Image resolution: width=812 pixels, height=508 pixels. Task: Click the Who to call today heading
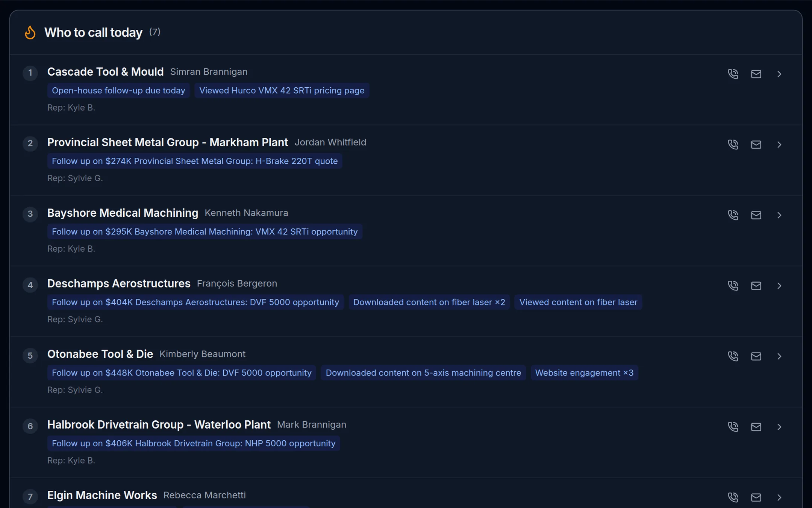[93, 32]
